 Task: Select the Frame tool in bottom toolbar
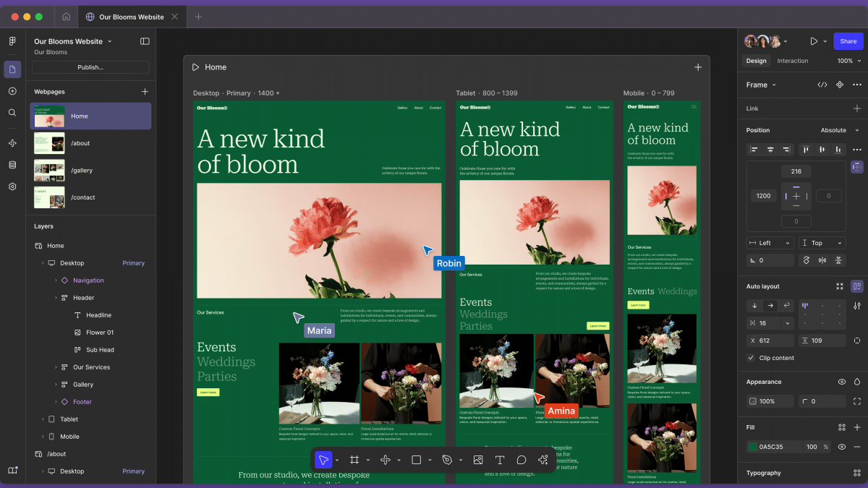(354, 460)
